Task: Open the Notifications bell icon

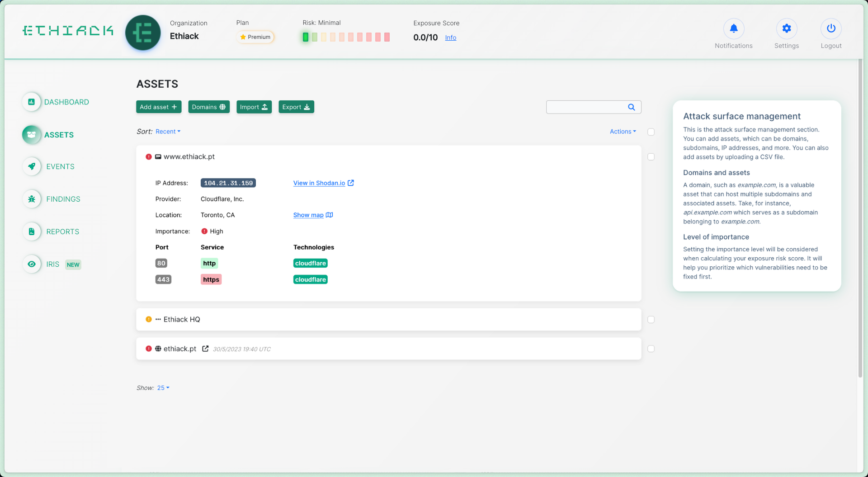Action: 733,29
